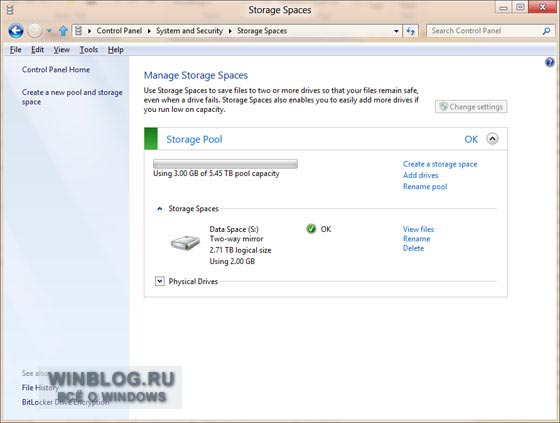Select System and Security breadcrumb
Screen dimensions: 560x423
click(189, 31)
